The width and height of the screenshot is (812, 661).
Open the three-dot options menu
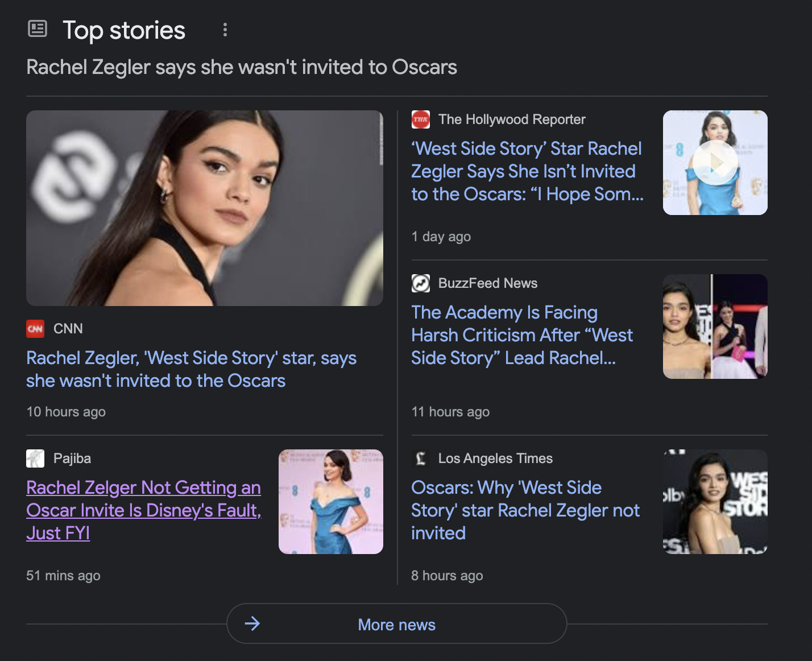[x=225, y=30]
